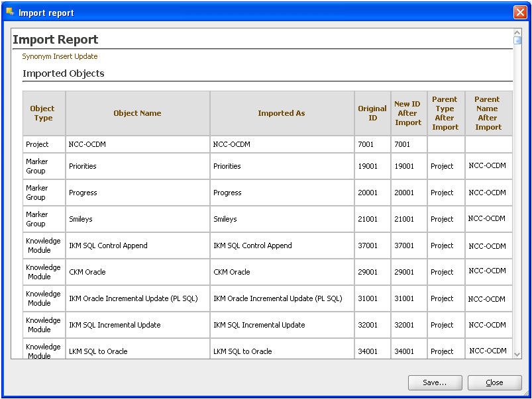Click parent name NCC-OCDM in LKM SQL to Oracle row
The height and width of the screenshot is (399, 532).
pos(488,351)
